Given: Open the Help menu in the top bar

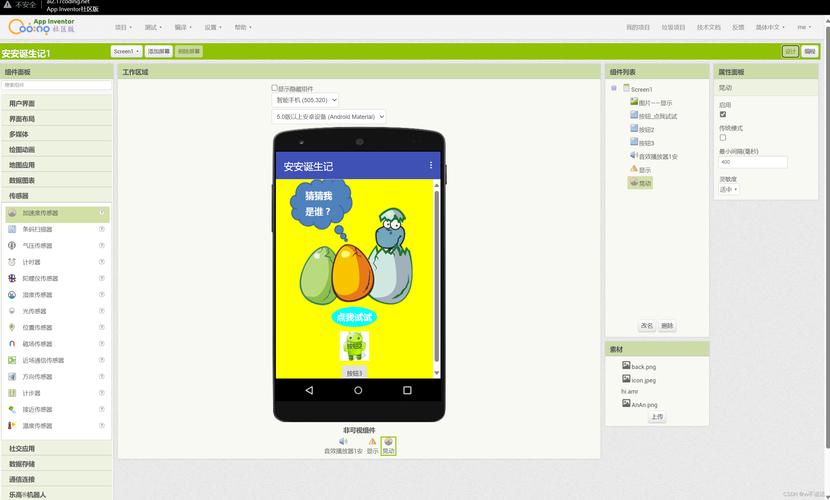Looking at the screenshot, I should pyautogui.click(x=243, y=28).
